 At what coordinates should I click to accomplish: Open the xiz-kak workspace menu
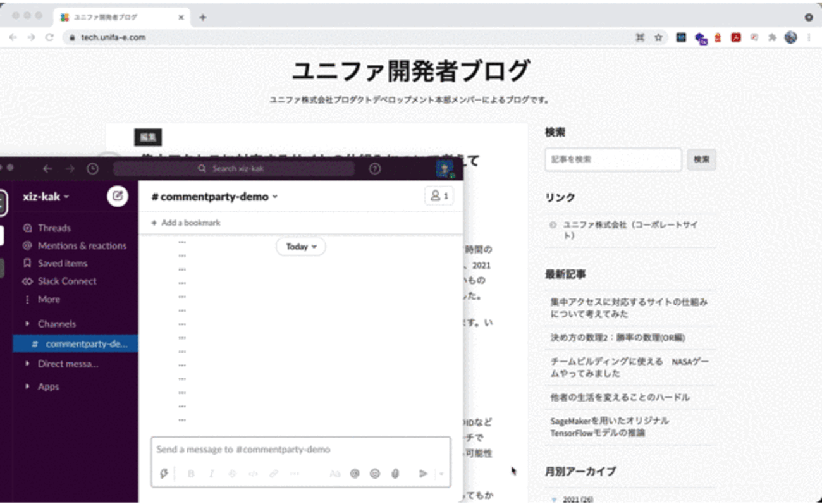click(x=46, y=197)
